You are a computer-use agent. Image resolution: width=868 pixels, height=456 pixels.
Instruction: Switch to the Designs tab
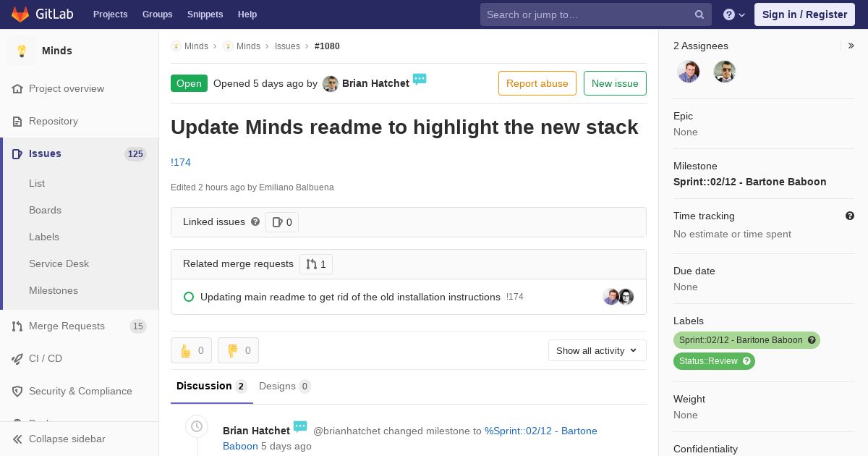[x=285, y=387]
